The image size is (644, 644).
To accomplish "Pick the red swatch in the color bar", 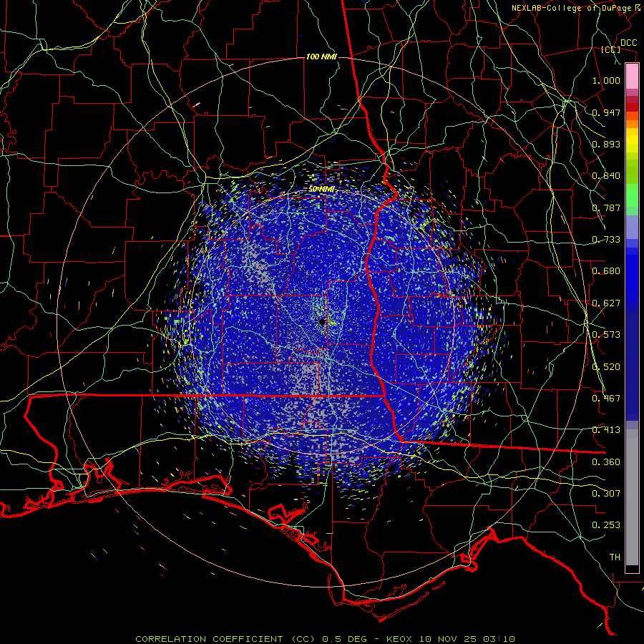I will coord(632,107).
